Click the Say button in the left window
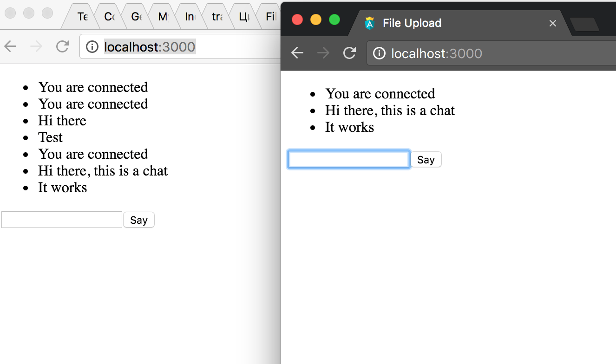The image size is (616, 364). 139,220
